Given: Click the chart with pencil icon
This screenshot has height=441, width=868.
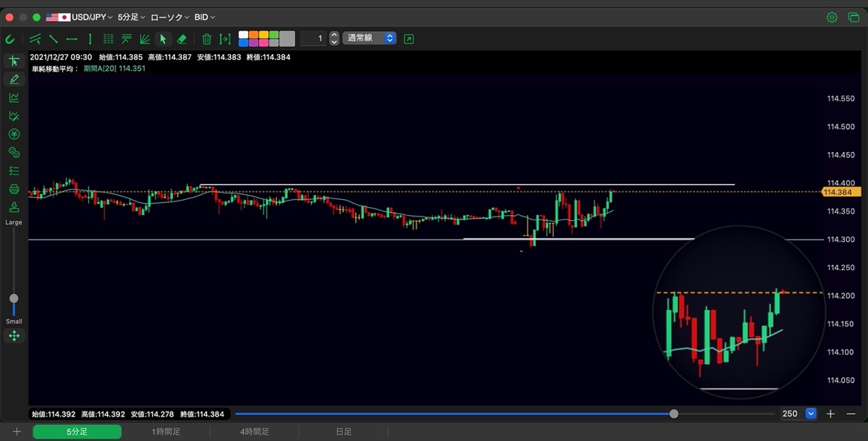Looking at the screenshot, I should pyautogui.click(x=14, y=116).
